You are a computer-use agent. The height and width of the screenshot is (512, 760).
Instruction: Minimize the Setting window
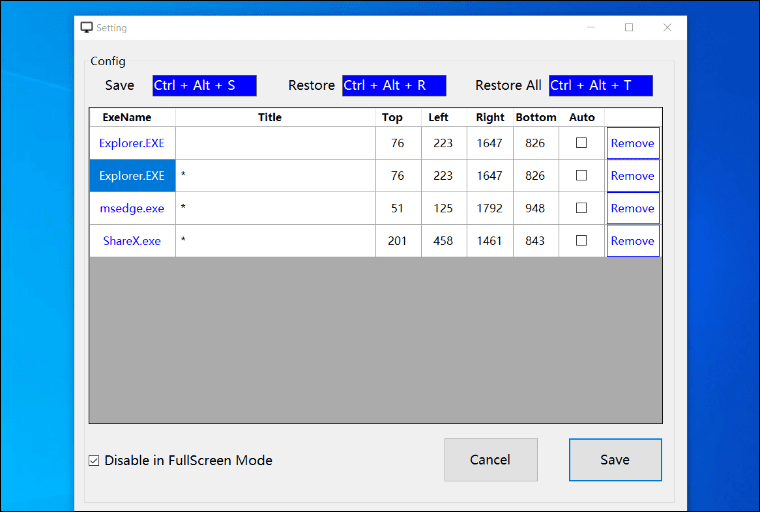(591, 28)
